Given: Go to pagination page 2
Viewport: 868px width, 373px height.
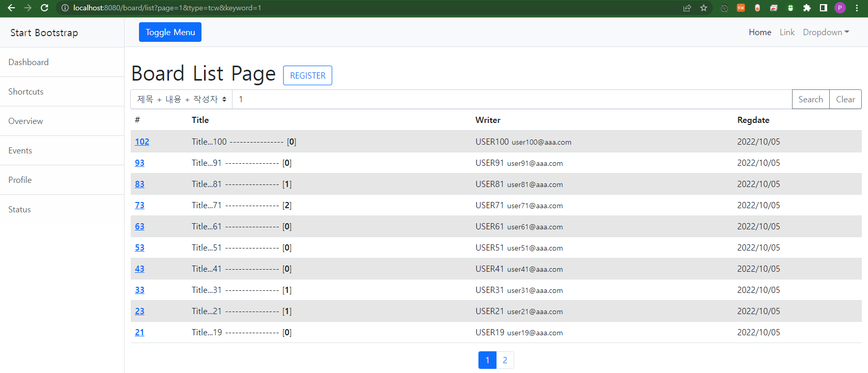Looking at the screenshot, I should pos(505,360).
